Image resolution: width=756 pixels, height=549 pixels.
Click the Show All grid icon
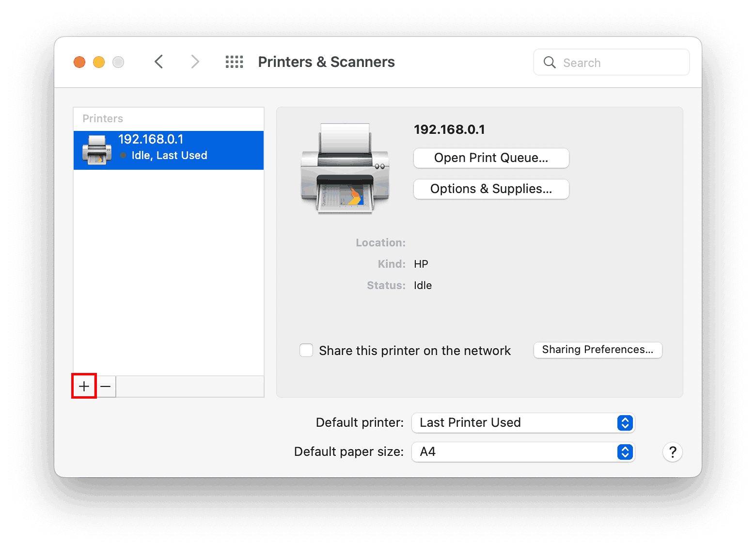tap(234, 62)
